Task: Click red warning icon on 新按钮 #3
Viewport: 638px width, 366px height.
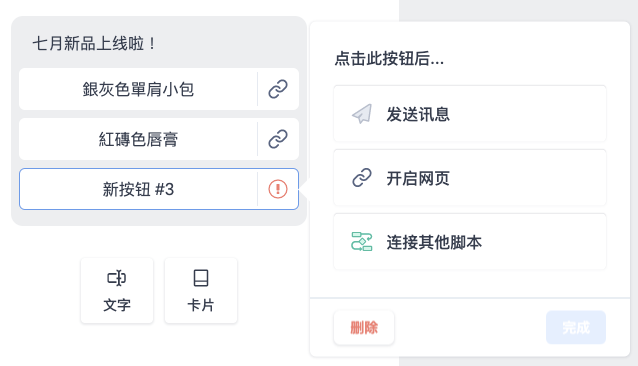Action: (x=278, y=189)
